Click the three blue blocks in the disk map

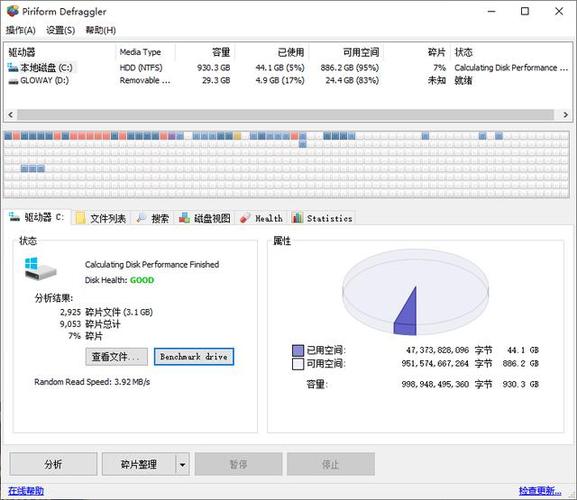[x=32, y=169]
